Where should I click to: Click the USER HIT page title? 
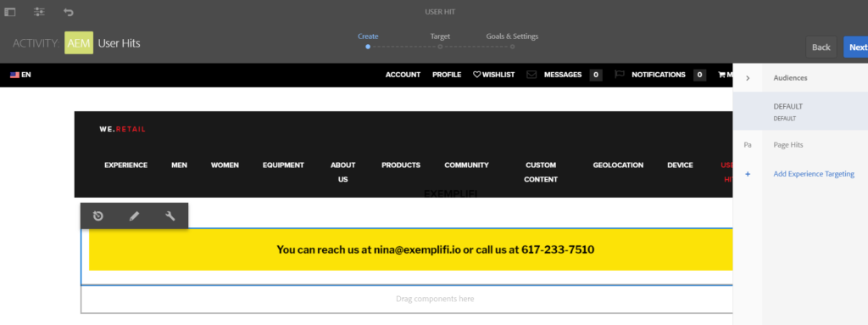440,12
